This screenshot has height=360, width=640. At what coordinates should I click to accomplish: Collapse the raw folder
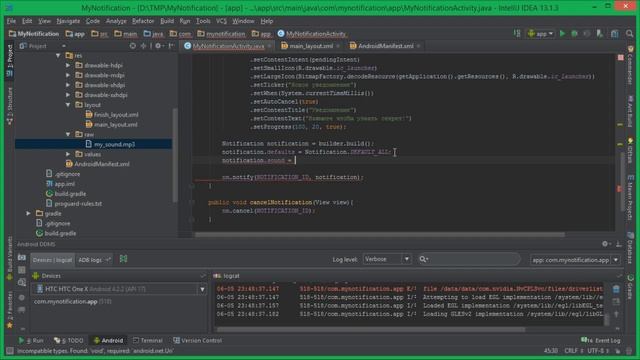click(68, 134)
